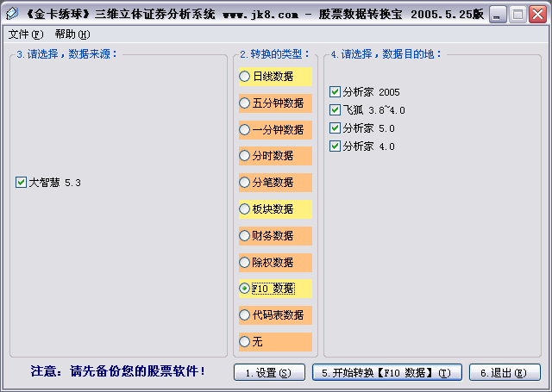This screenshot has width=552, height=392.
Task: Toggle the 飞狐 3.8~4.0 destination checkbox
Action: tap(335, 110)
